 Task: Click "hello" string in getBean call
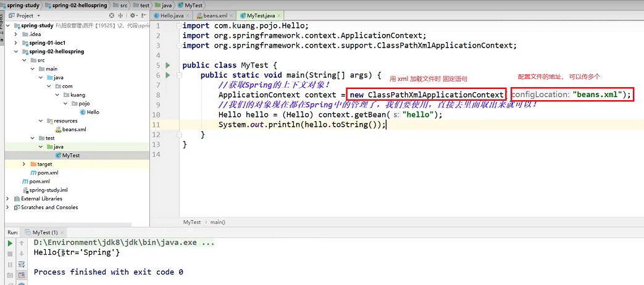pos(418,115)
